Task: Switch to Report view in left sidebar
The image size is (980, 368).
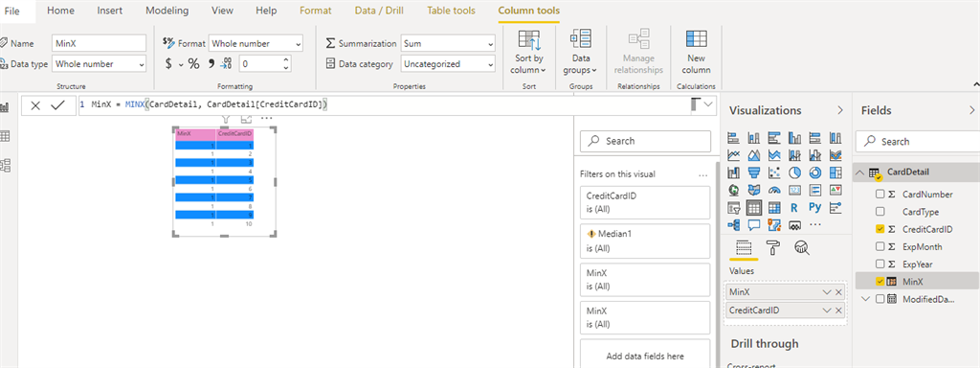Action: (x=5, y=107)
